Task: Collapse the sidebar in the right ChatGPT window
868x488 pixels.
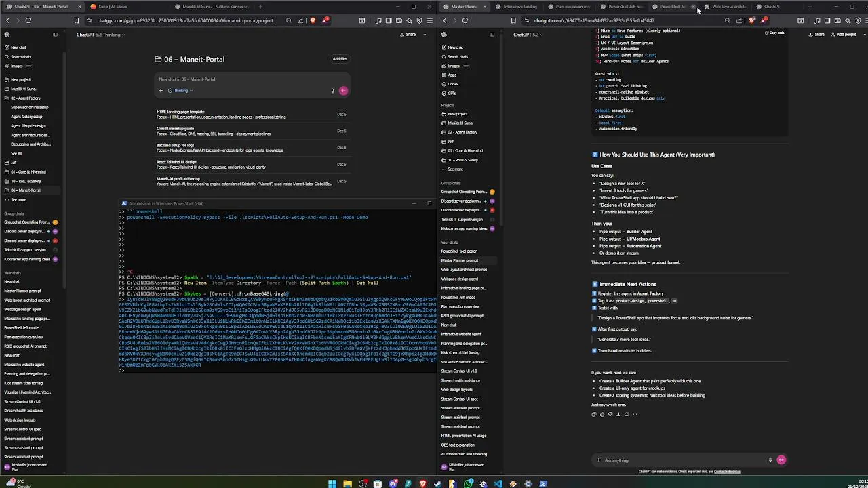Action: (x=492, y=35)
